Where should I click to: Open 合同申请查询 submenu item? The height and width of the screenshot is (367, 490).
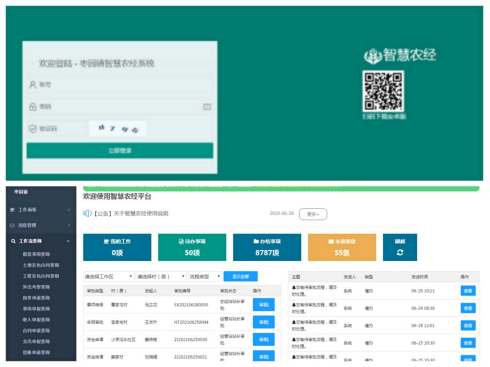click(x=36, y=331)
